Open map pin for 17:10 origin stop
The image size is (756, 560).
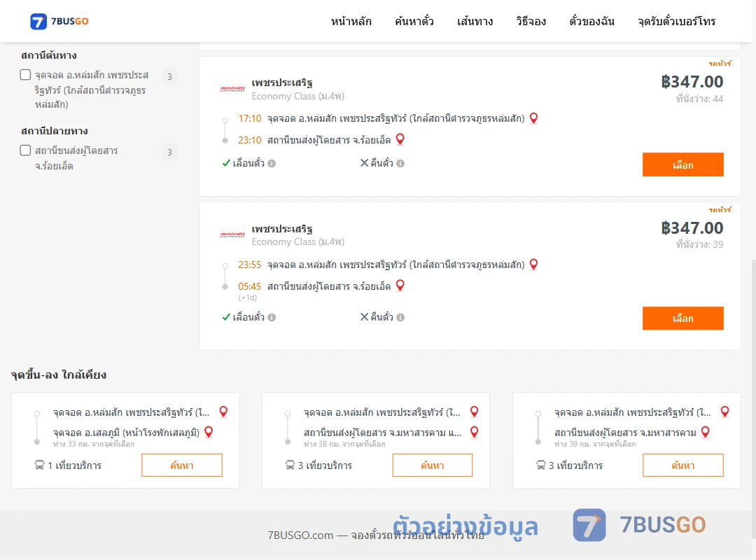(533, 118)
